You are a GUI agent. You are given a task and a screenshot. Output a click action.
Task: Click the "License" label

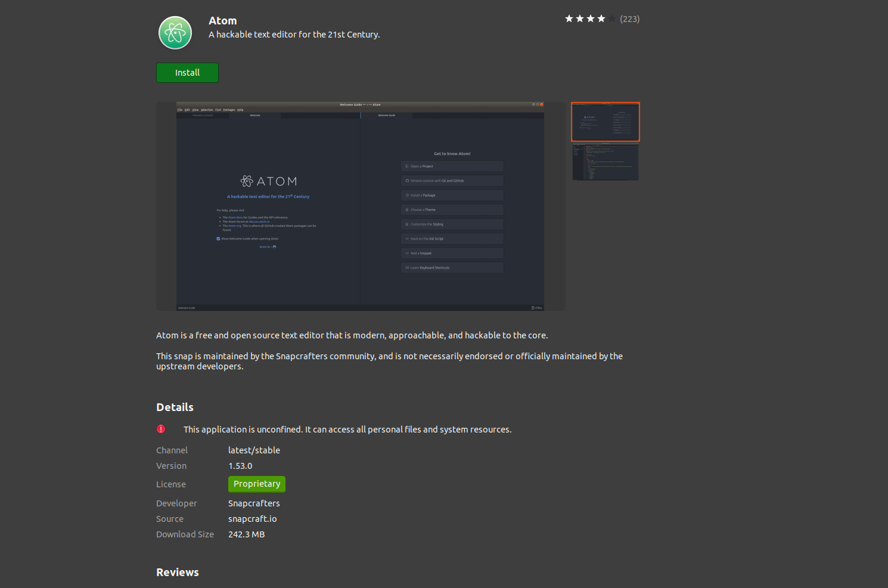click(171, 484)
